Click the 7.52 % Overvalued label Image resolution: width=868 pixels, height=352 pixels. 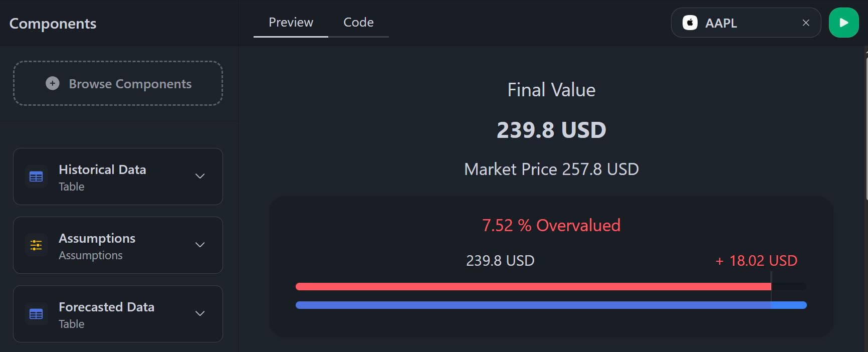(551, 225)
